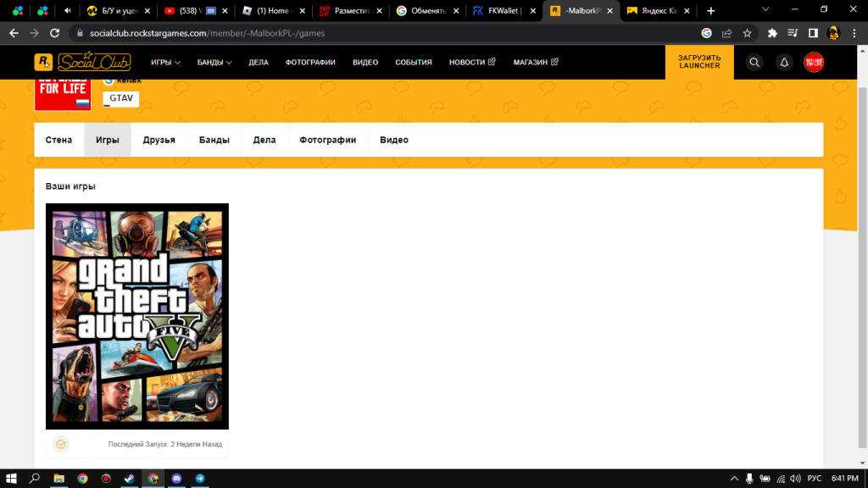868x488 pixels.
Task: Open ДЕЛА in the top navigation
Action: [258, 62]
